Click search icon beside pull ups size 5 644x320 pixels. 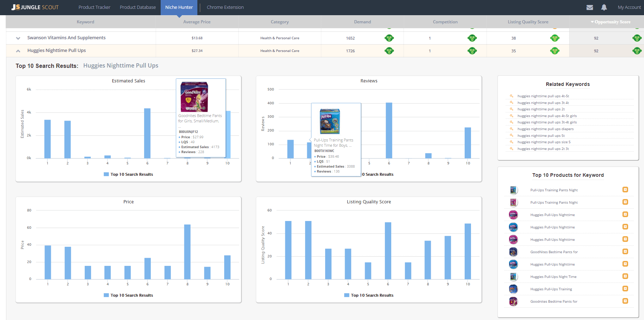coord(511,142)
